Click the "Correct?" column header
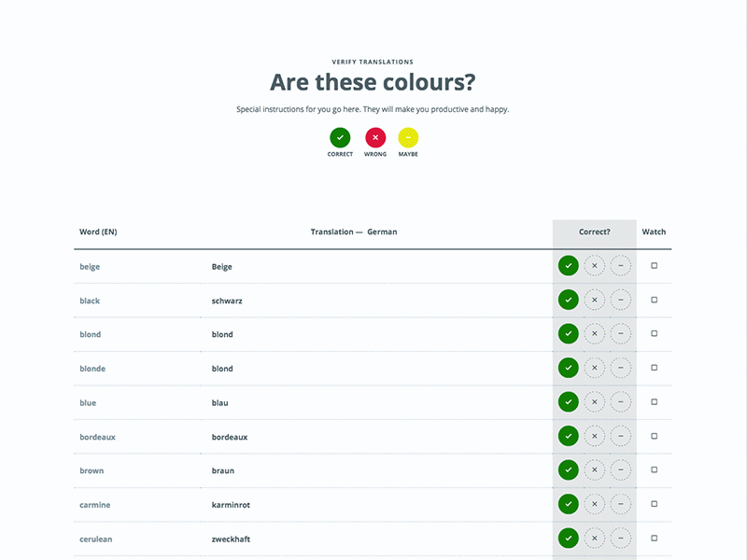 (595, 231)
